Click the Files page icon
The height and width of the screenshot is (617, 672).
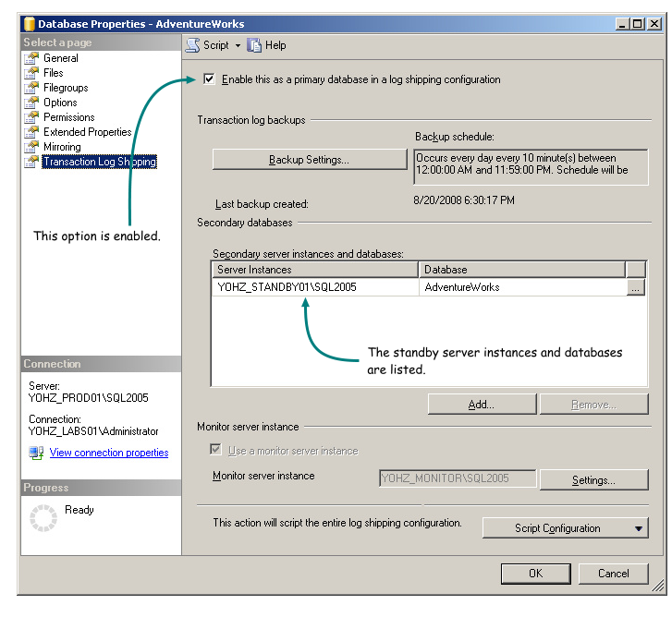[31, 73]
